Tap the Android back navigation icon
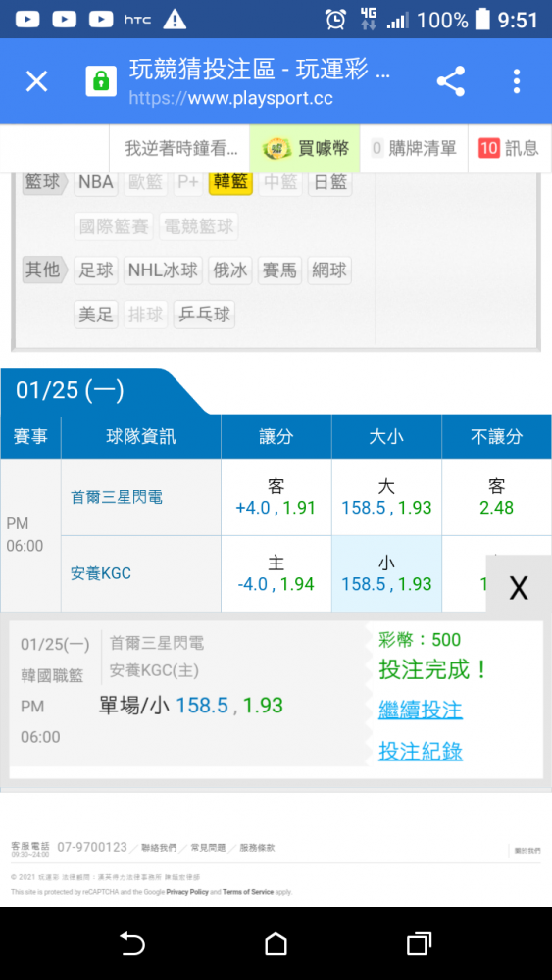 [x=132, y=943]
